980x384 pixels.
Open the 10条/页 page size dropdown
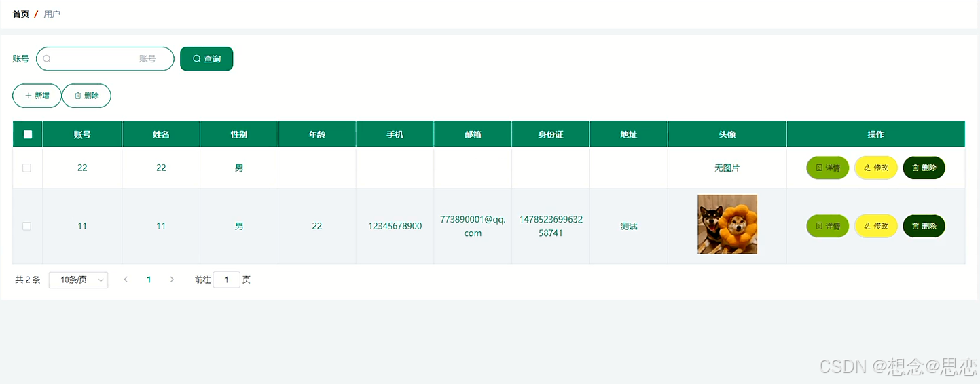point(79,280)
